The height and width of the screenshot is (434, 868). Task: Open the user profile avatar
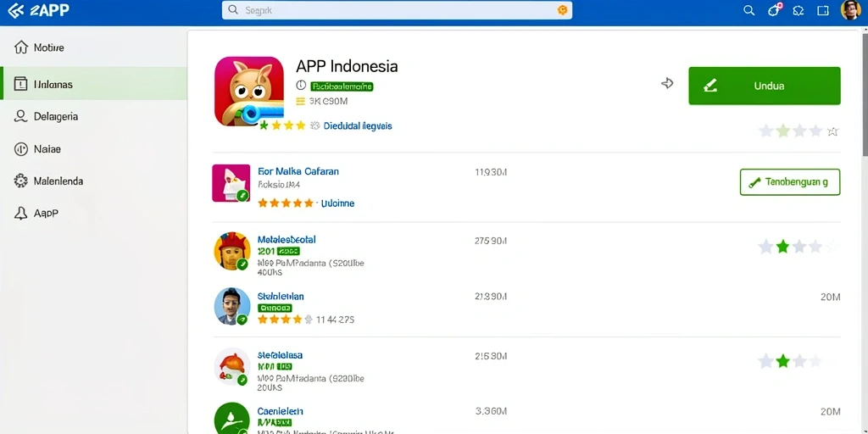(x=850, y=10)
